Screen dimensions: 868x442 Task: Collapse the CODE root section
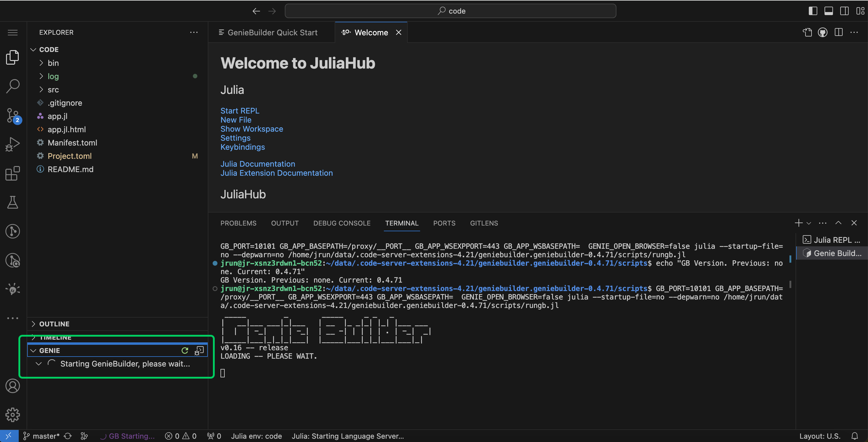click(33, 50)
